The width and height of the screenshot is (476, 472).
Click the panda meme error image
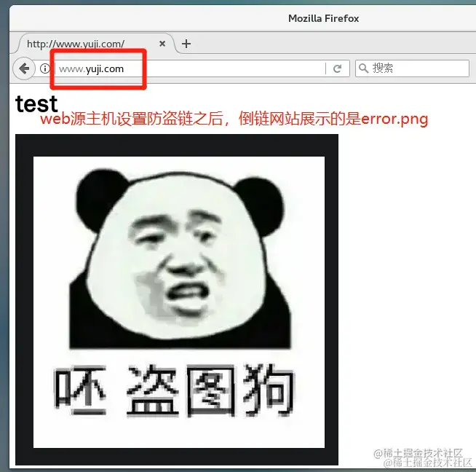(177, 299)
